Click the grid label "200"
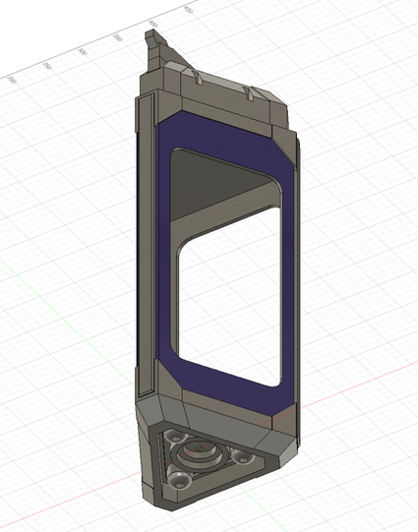Viewport: 418px width, 532px height. click(12, 80)
